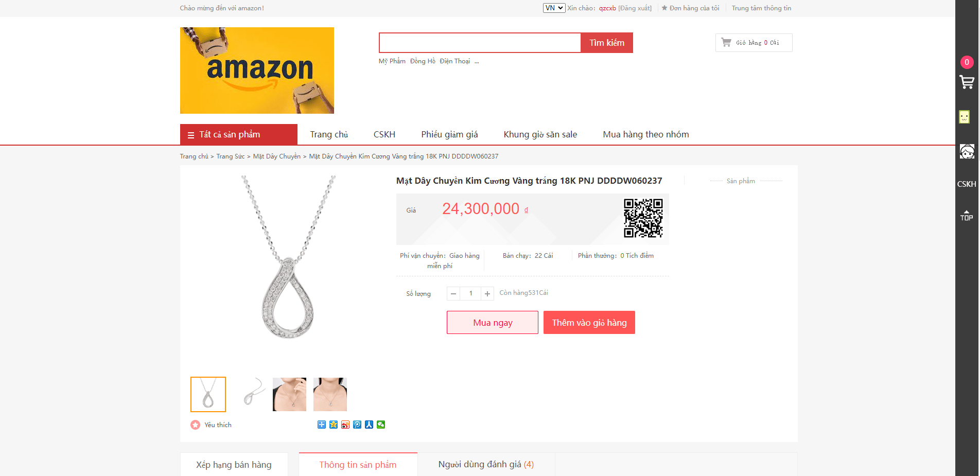Open the VN language dropdown
Screen dimensions: 980x476
tap(554, 8)
